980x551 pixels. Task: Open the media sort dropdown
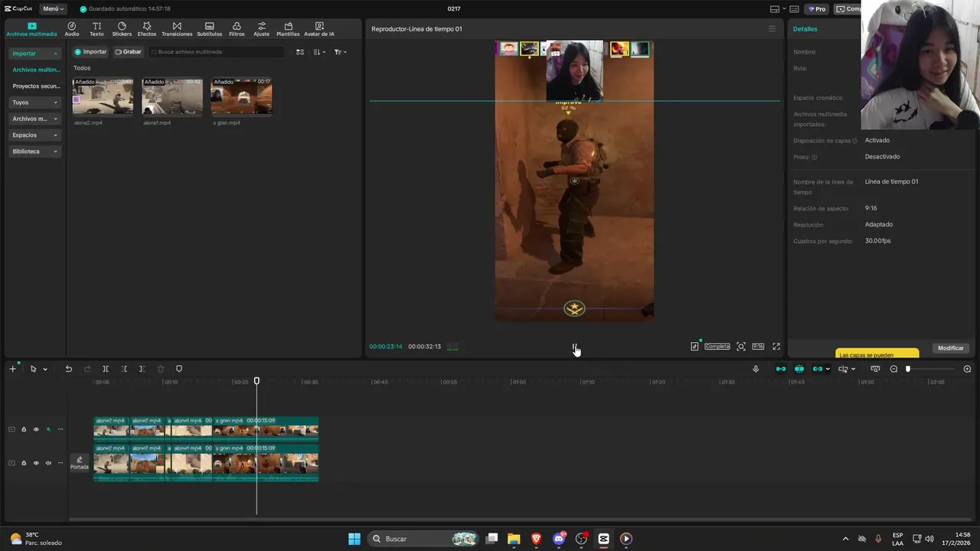[x=319, y=52]
